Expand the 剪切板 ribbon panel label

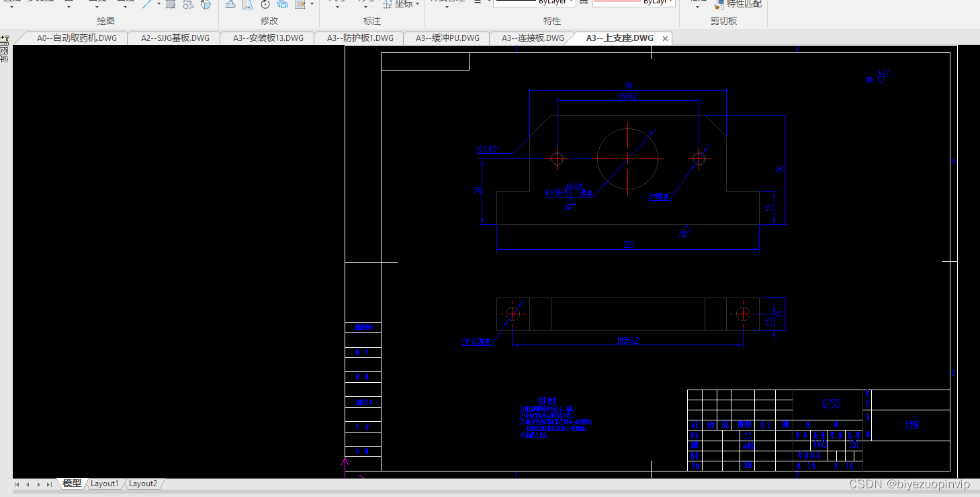point(723,21)
